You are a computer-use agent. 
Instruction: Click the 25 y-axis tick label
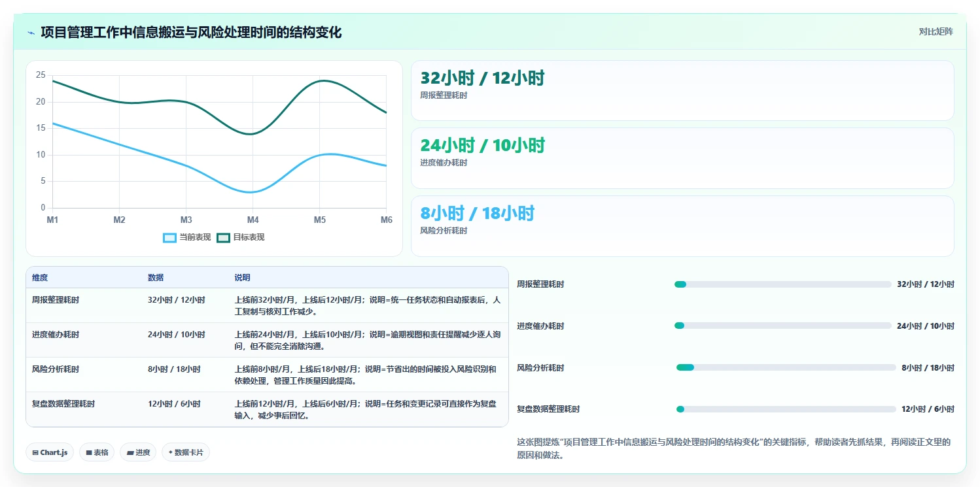41,75
